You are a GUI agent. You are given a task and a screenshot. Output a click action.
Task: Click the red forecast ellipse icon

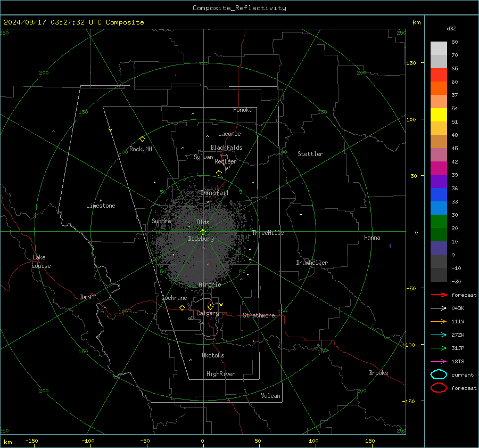pos(439,388)
